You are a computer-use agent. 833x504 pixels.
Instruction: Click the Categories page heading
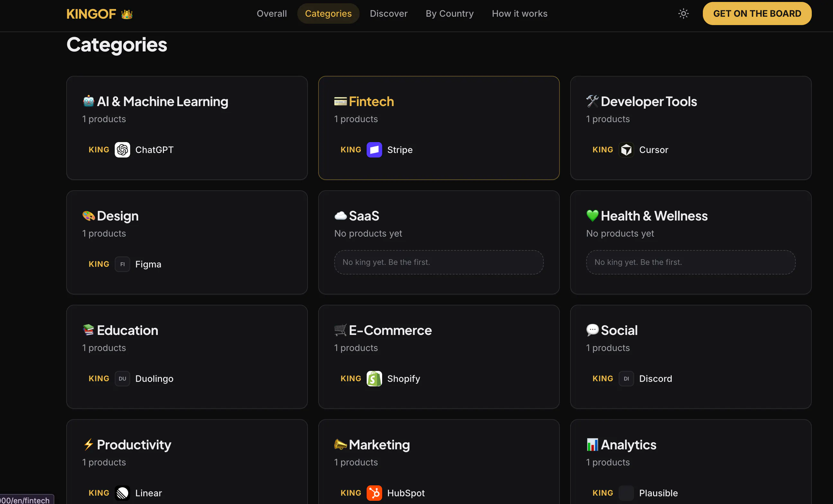tap(117, 44)
